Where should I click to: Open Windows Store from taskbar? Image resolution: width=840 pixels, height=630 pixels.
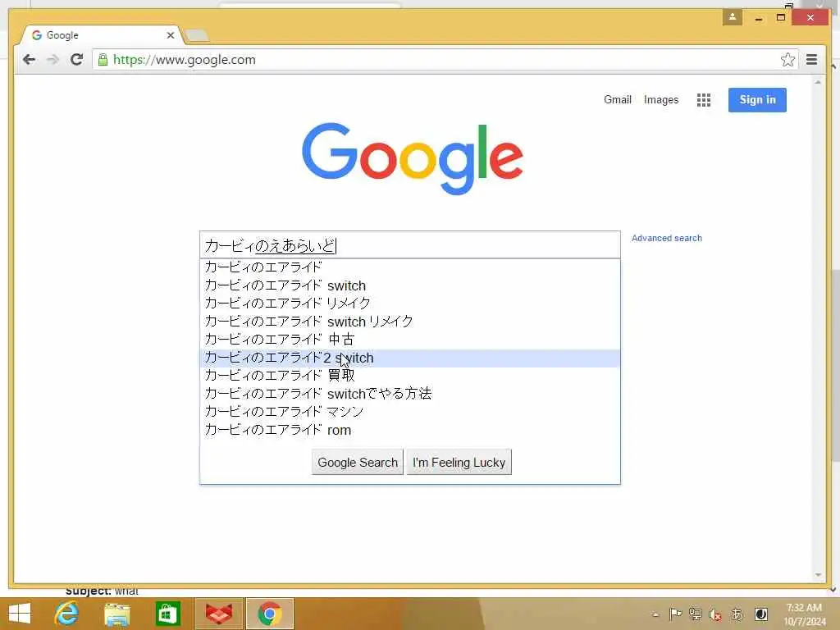click(x=167, y=614)
